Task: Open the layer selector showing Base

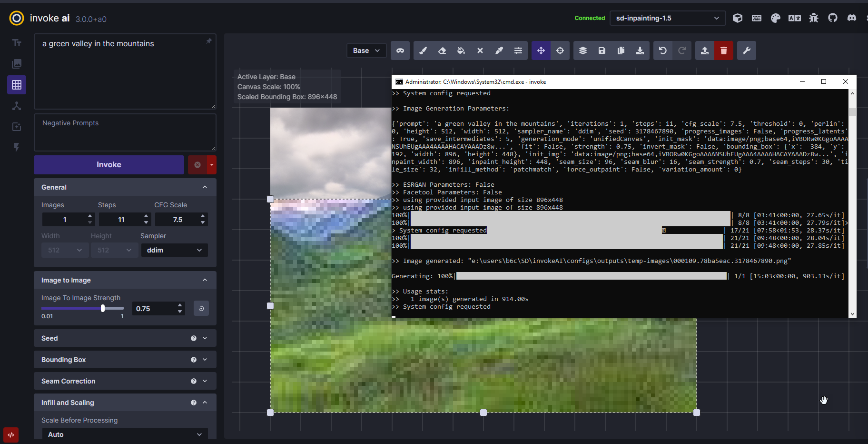Action: pyautogui.click(x=366, y=50)
